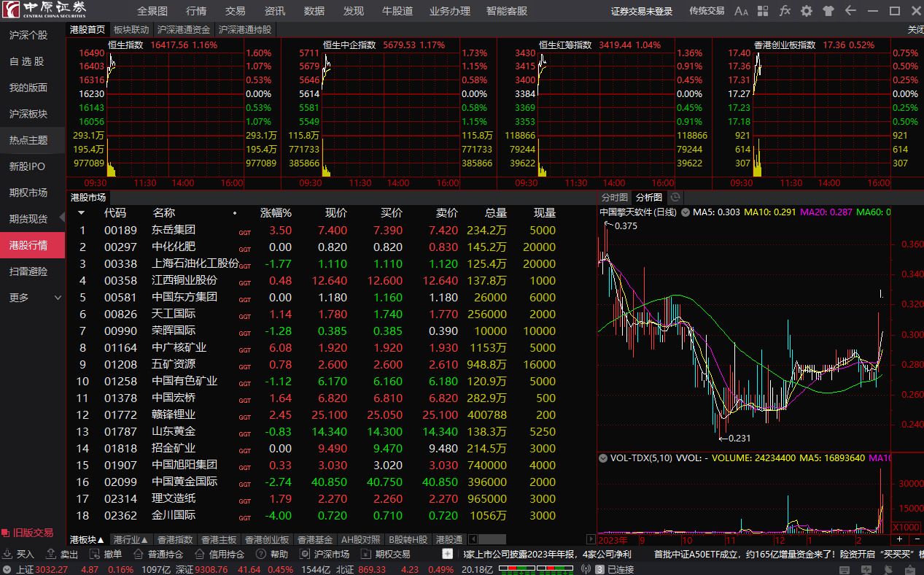Go back using the left arrow icon

tap(850, 11)
